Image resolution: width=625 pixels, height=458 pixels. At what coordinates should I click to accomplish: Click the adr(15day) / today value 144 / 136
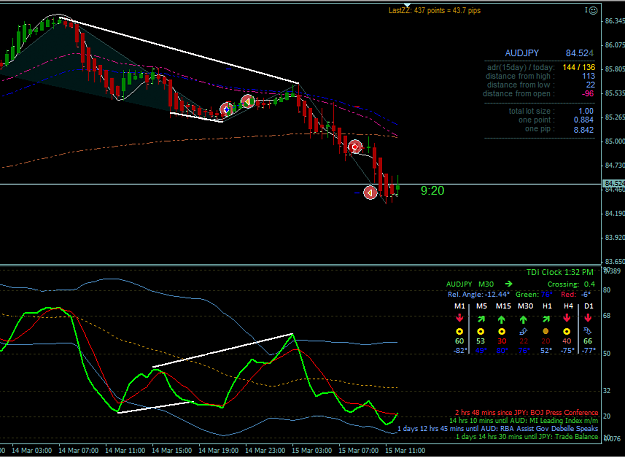coord(578,67)
